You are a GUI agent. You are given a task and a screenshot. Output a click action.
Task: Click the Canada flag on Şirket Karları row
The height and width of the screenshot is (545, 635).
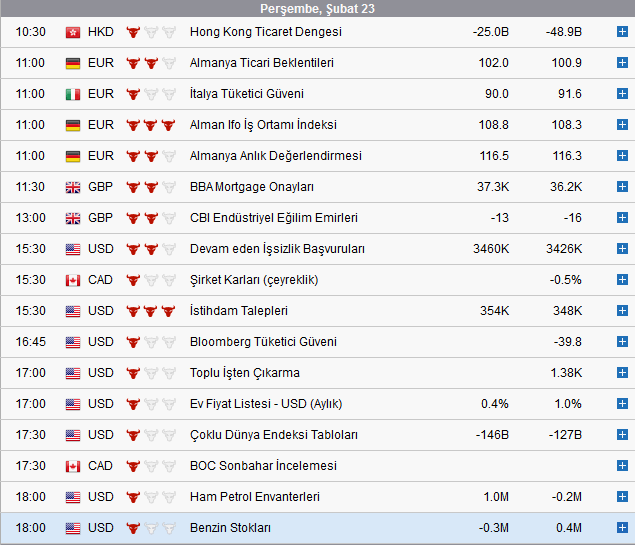[73, 280]
